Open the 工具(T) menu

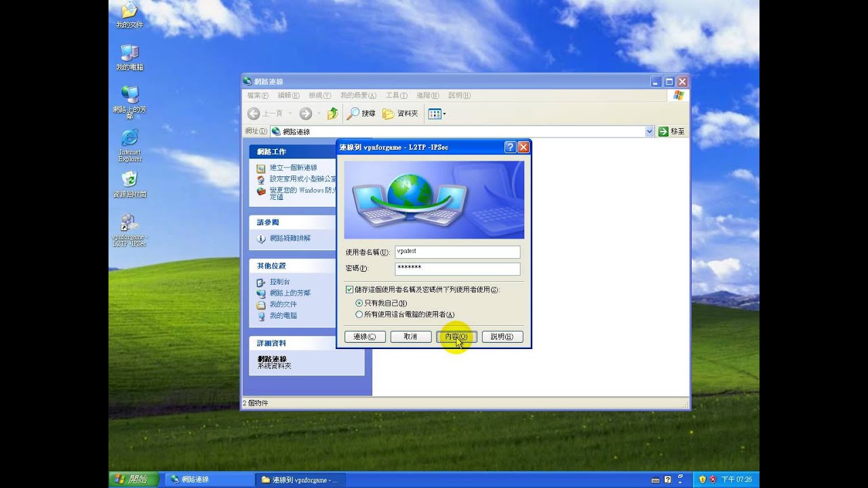(396, 96)
